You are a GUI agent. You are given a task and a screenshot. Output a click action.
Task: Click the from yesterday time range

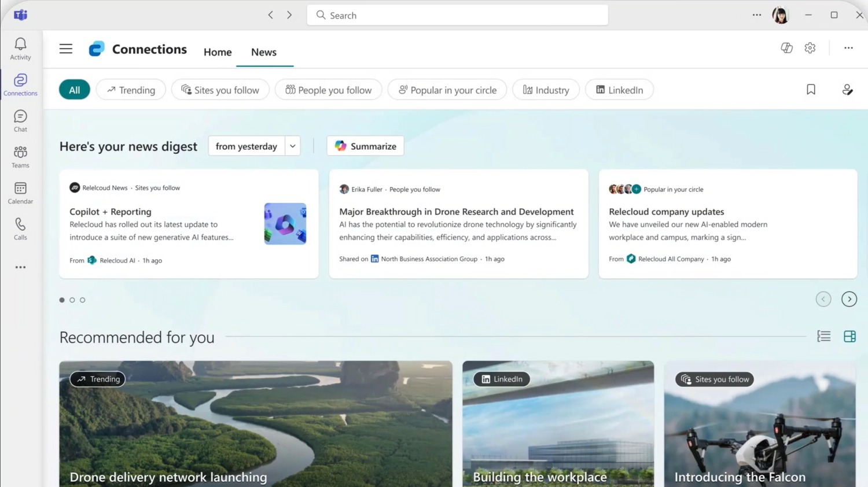[x=247, y=146]
